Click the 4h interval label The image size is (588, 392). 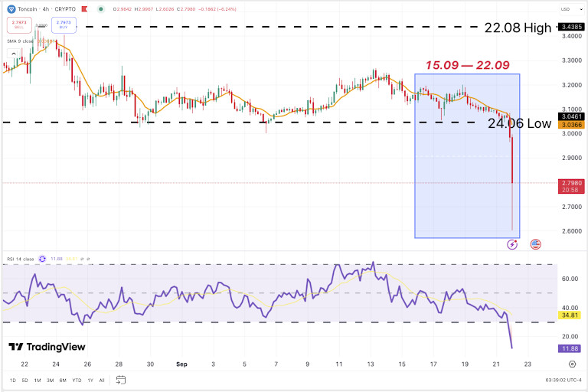pos(46,9)
